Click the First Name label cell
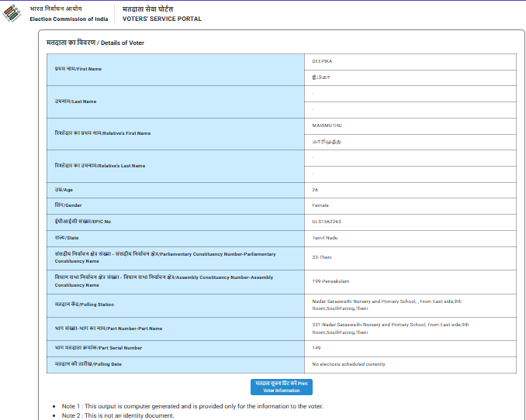Screen dimensions: 526x420 click(78, 69)
